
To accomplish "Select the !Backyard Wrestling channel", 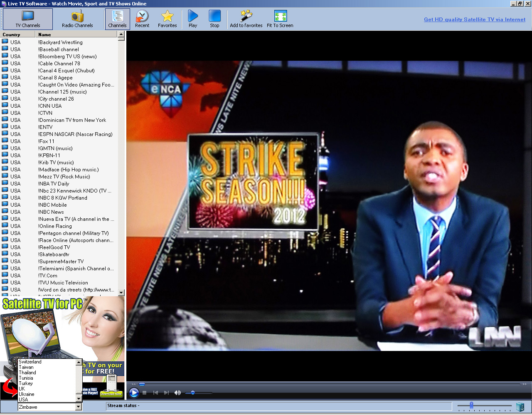I will click(x=59, y=42).
